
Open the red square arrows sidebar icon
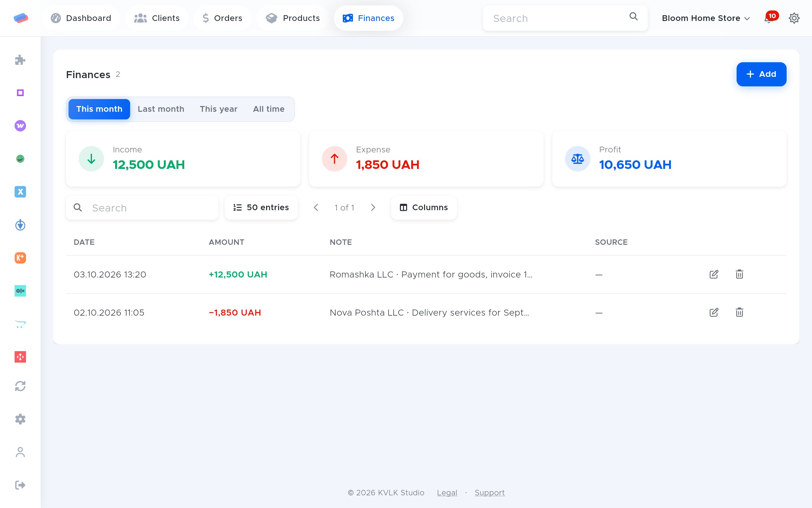[20, 357]
